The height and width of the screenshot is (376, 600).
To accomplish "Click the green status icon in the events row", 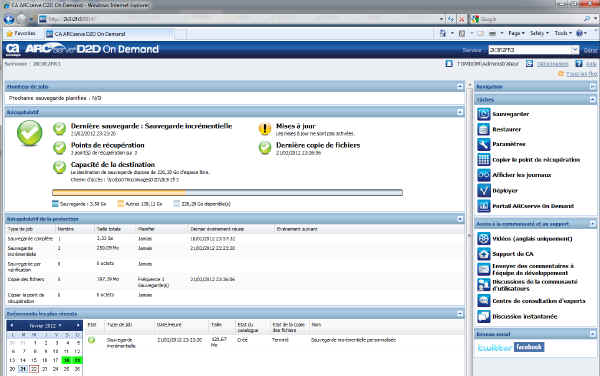I will point(91,340).
